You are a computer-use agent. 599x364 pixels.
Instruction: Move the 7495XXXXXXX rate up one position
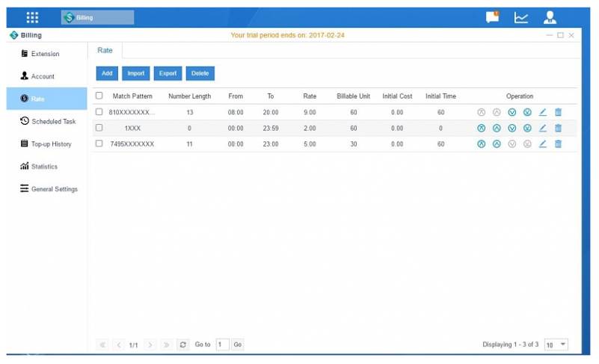pyautogui.click(x=497, y=144)
